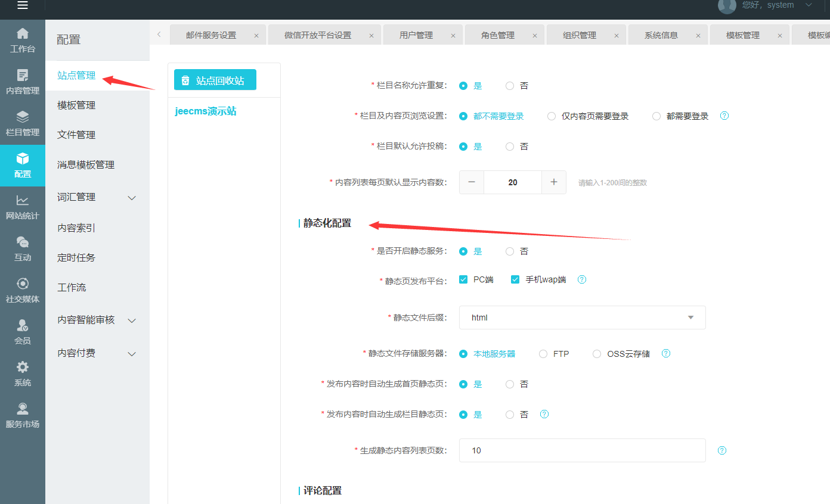Select 否 for 发布内容时自动生成栏目静态页
Screen dimensions: 830x504
510,415
